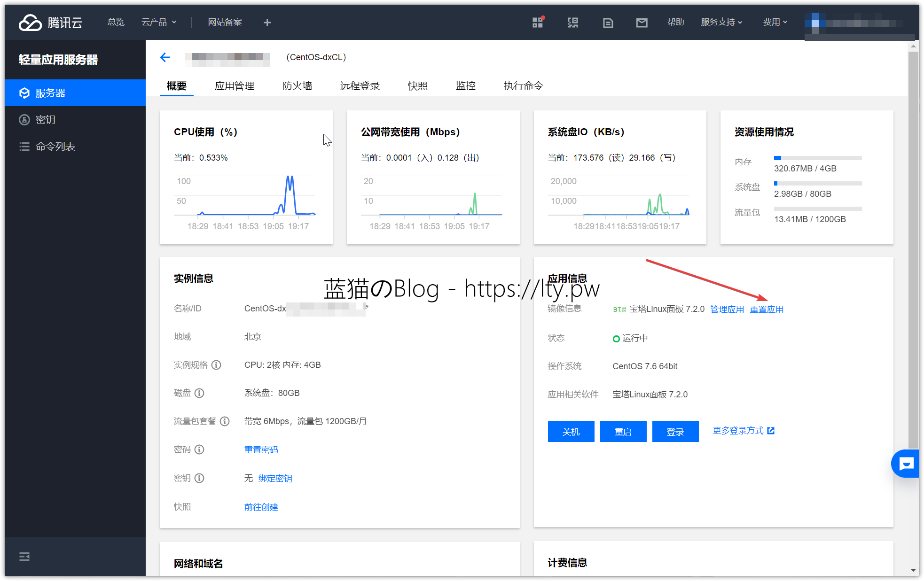This screenshot has width=924, height=581.
Task: Open the product grid icon with red dot
Action: [538, 22]
